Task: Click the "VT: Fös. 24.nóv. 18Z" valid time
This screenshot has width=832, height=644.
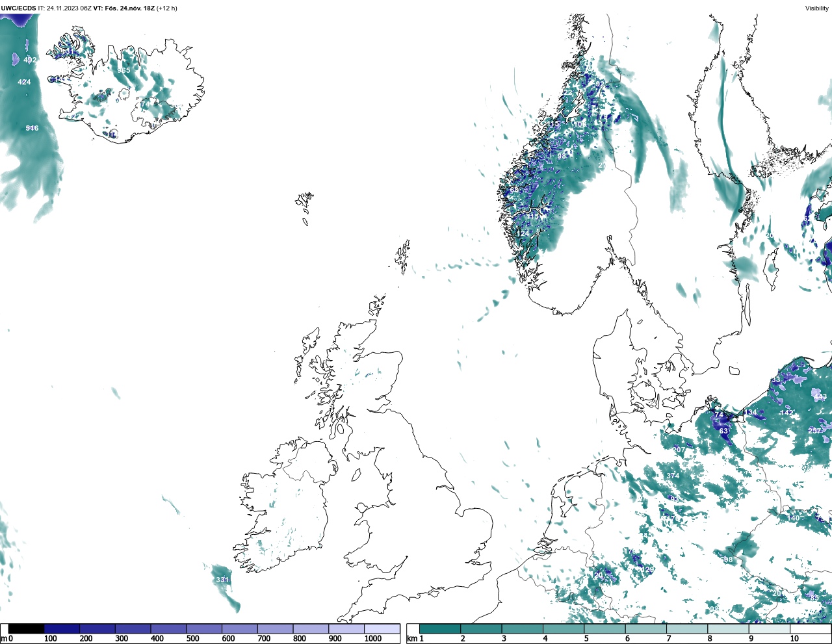Action: point(124,8)
